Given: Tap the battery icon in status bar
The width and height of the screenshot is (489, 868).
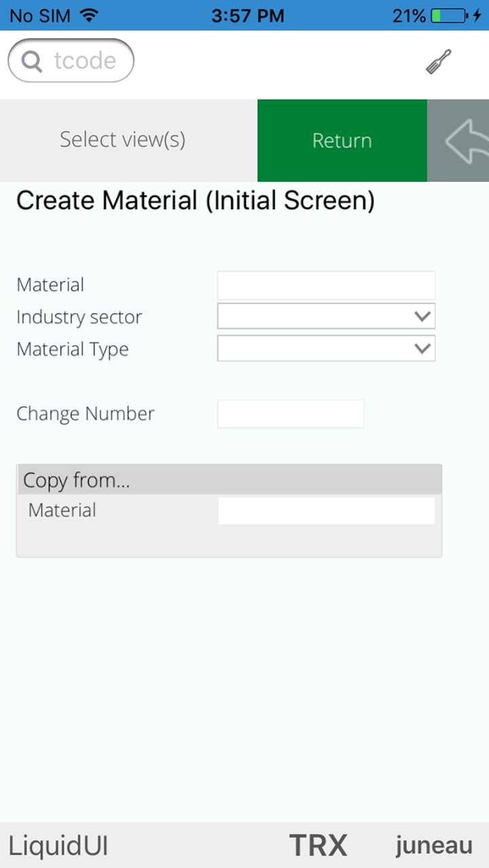Looking at the screenshot, I should click(449, 16).
